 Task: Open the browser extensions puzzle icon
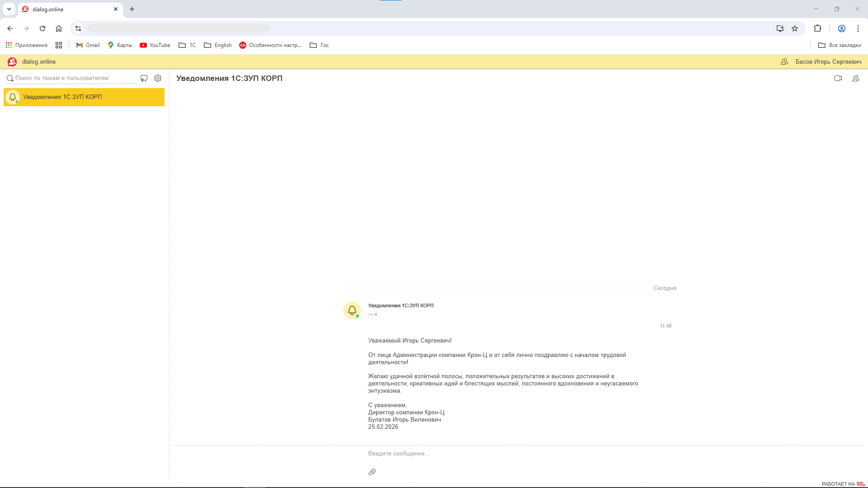817,28
